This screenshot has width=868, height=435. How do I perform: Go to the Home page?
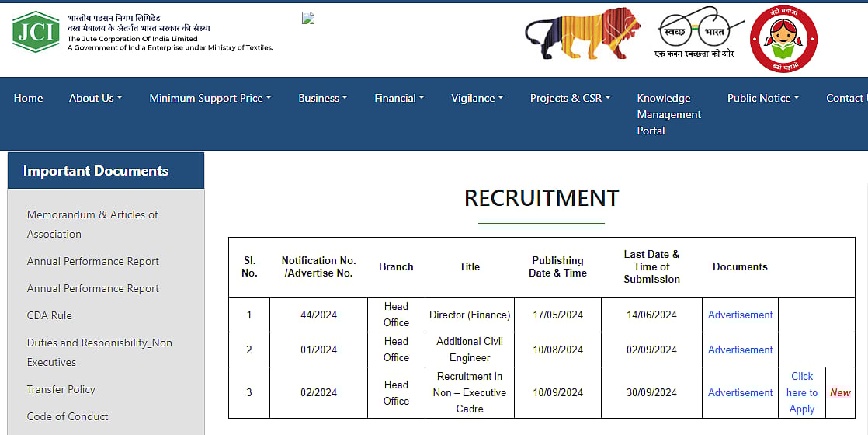point(28,98)
